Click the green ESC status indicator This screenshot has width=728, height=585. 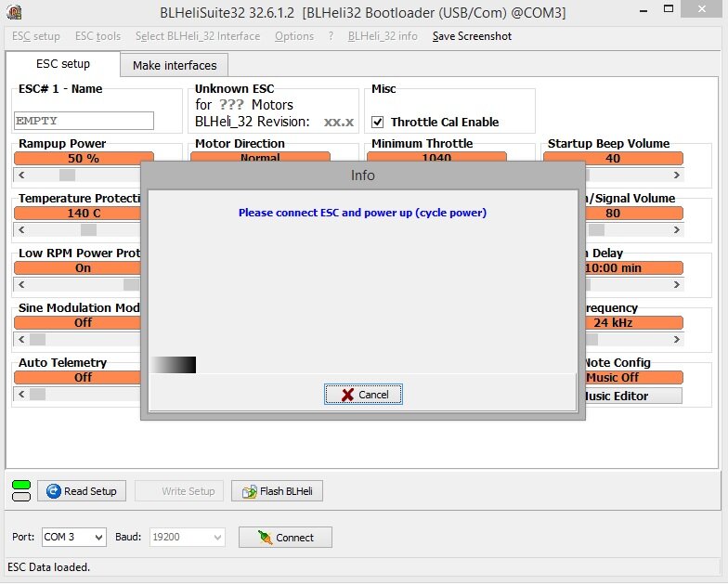coord(21,485)
